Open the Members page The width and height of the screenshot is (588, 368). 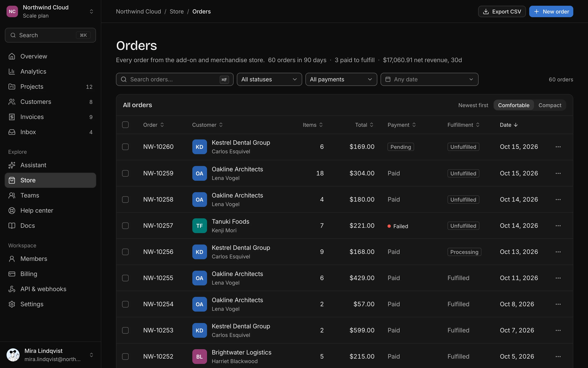click(50, 258)
